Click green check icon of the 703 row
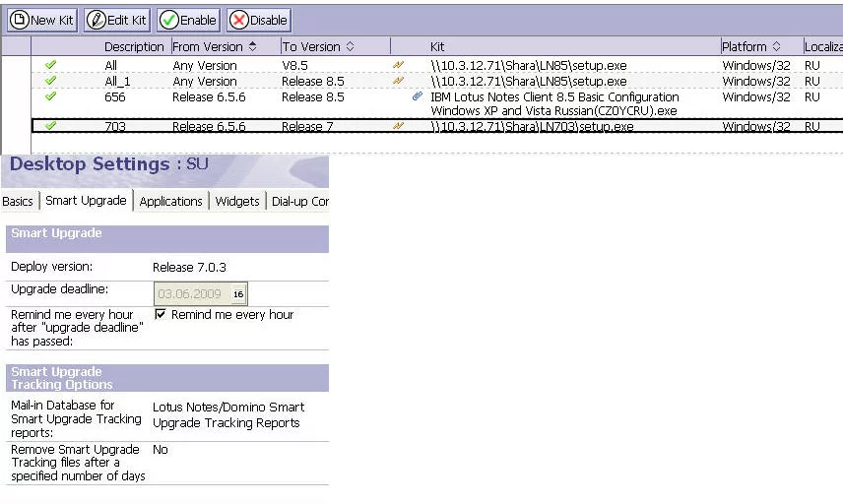This screenshot has width=843, height=504. [50, 126]
